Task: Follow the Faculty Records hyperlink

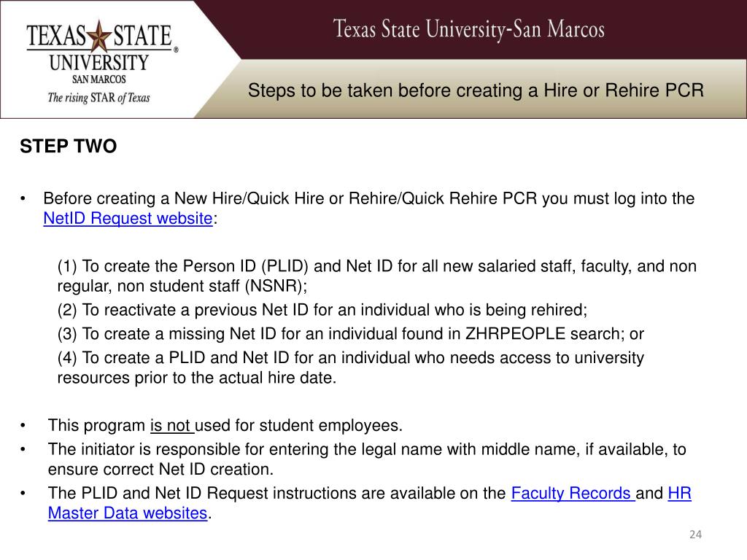Action: click(x=573, y=494)
